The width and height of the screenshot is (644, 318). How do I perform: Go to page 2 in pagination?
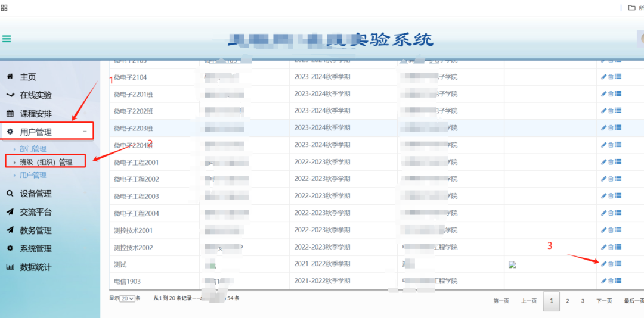tap(568, 301)
